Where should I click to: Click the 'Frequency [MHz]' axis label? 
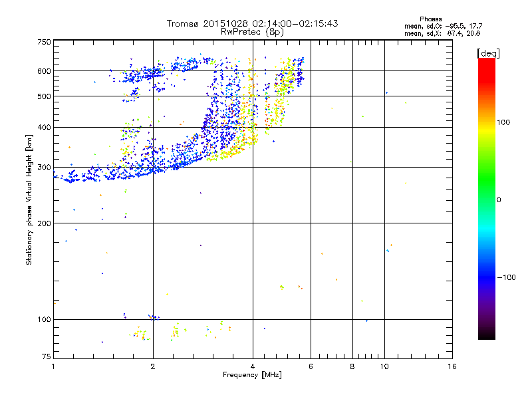[x=252, y=375]
